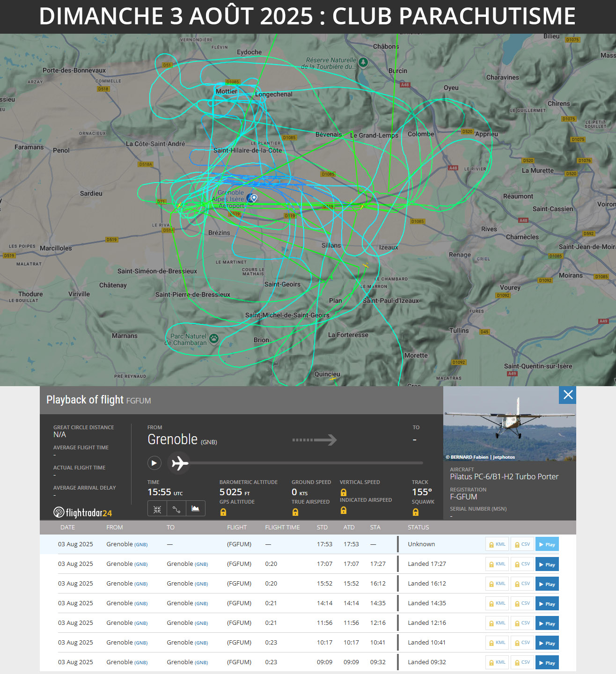Open the Pilatus aircraft photo thumbnail
The height and width of the screenshot is (674, 616).
(x=509, y=424)
